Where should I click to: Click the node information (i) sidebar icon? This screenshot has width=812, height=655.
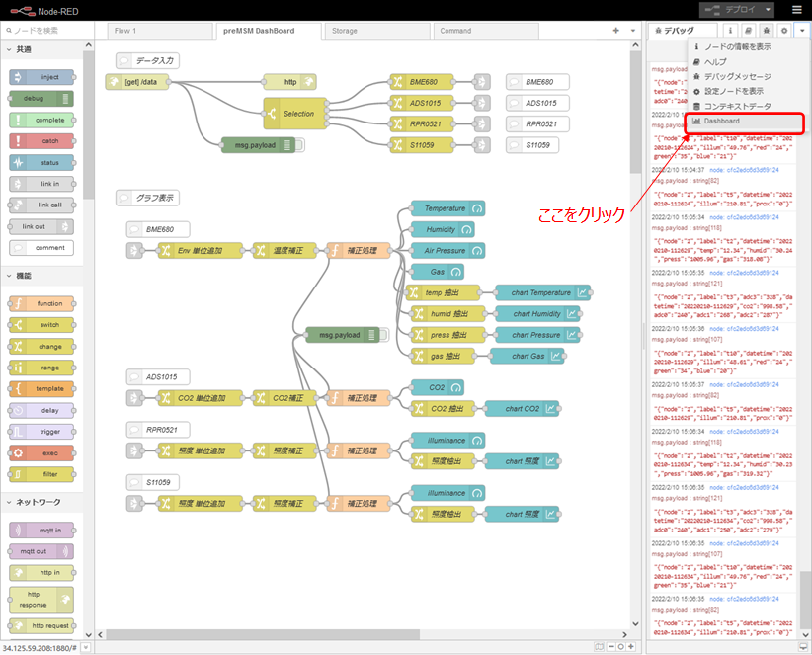point(732,31)
